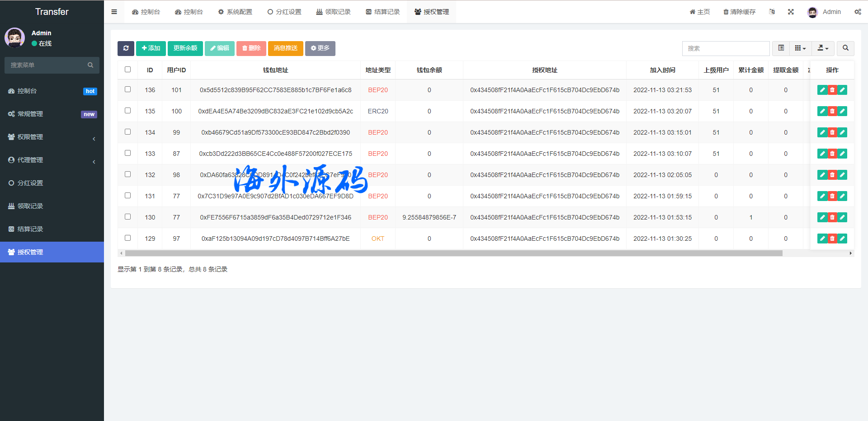Click the refresh table icon button
This screenshot has height=421, width=868.
(x=126, y=48)
